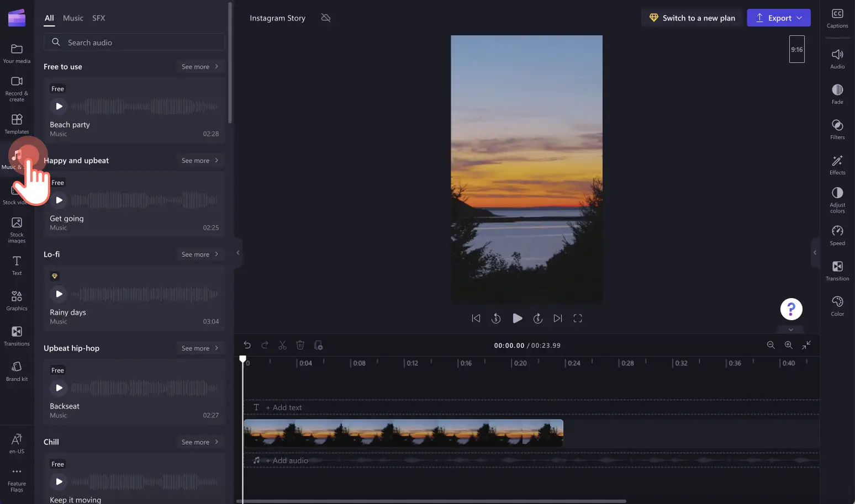Delete clip with the trash icon

click(x=300, y=345)
